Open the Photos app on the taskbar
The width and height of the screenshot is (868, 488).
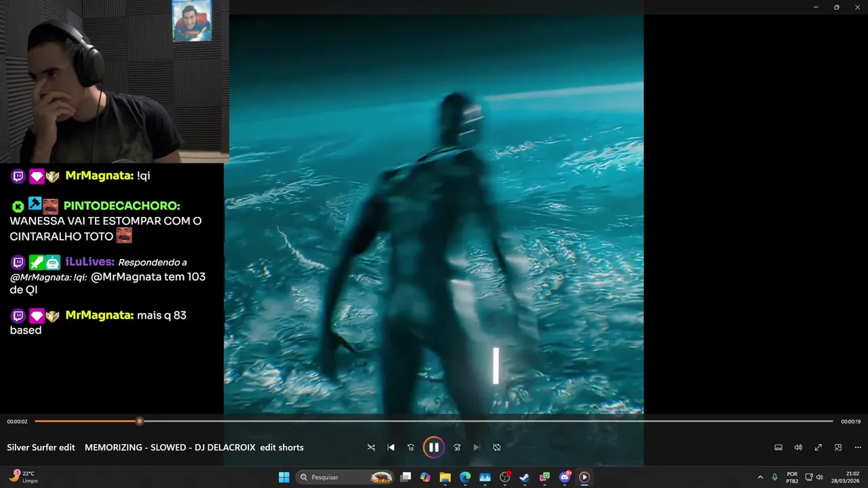(x=485, y=477)
